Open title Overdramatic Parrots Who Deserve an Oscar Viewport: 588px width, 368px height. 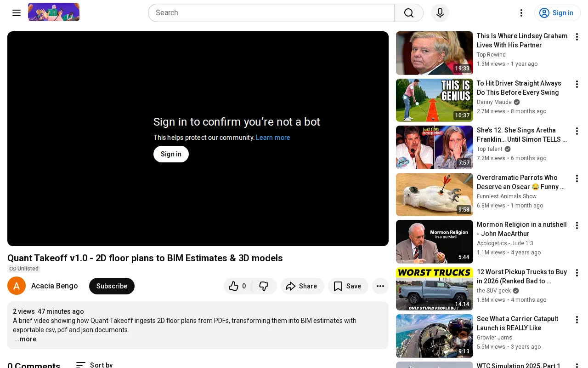pyautogui.click(x=520, y=182)
